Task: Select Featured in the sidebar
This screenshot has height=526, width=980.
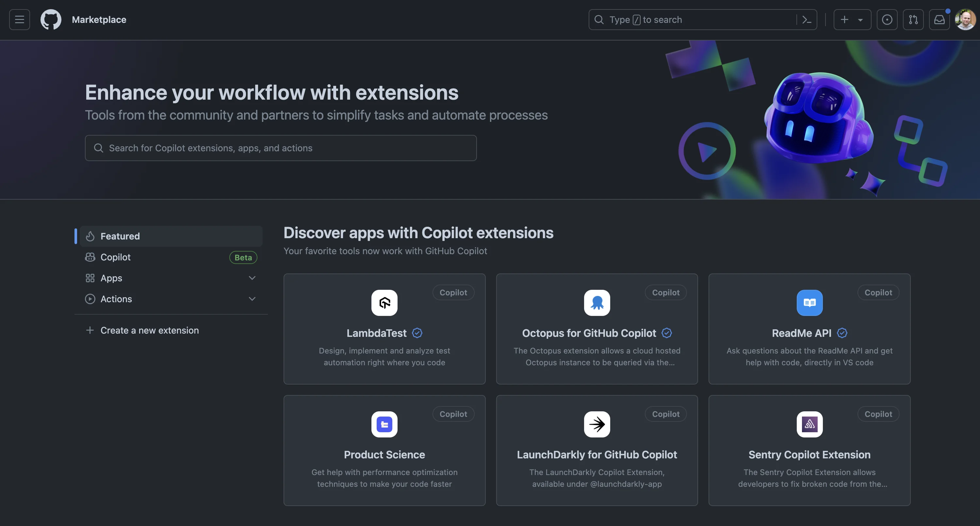Action: pos(120,236)
